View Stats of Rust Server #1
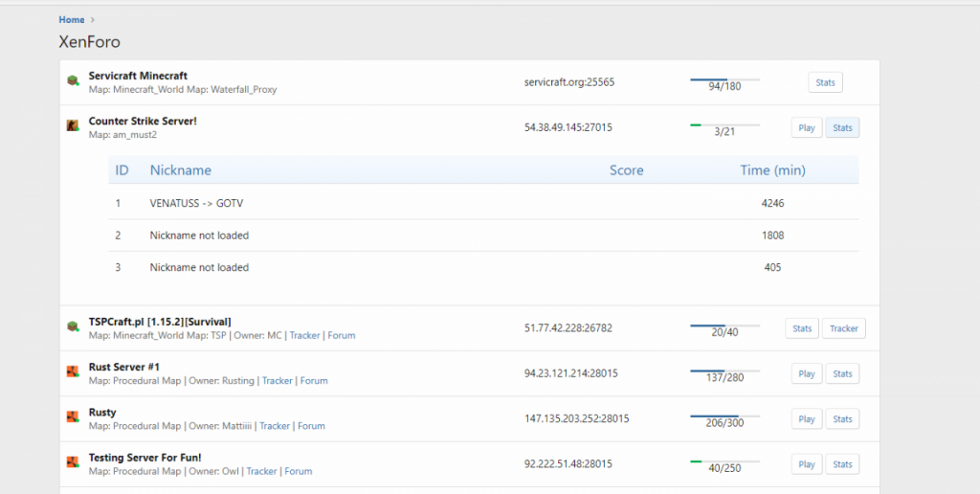 point(842,374)
